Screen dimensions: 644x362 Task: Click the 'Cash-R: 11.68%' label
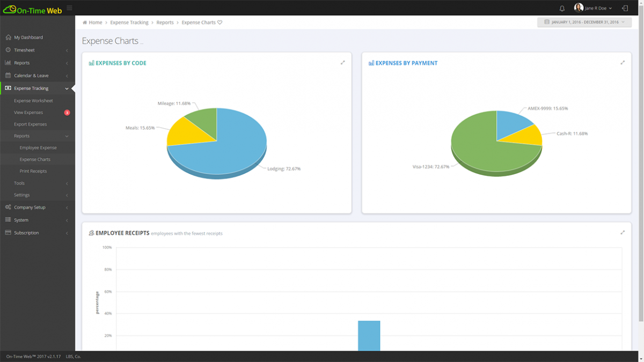tap(572, 134)
